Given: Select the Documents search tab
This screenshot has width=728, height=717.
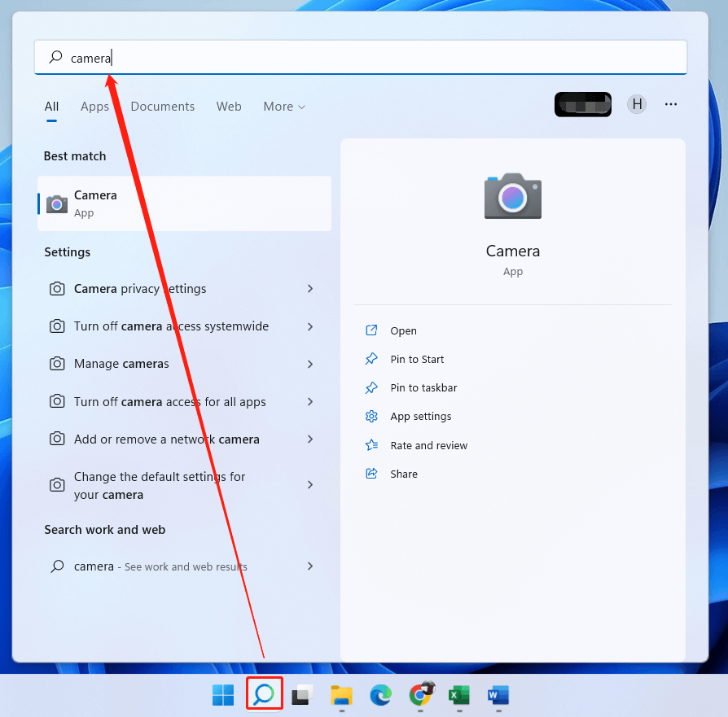Looking at the screenshot, I should (x=162, y=107).
